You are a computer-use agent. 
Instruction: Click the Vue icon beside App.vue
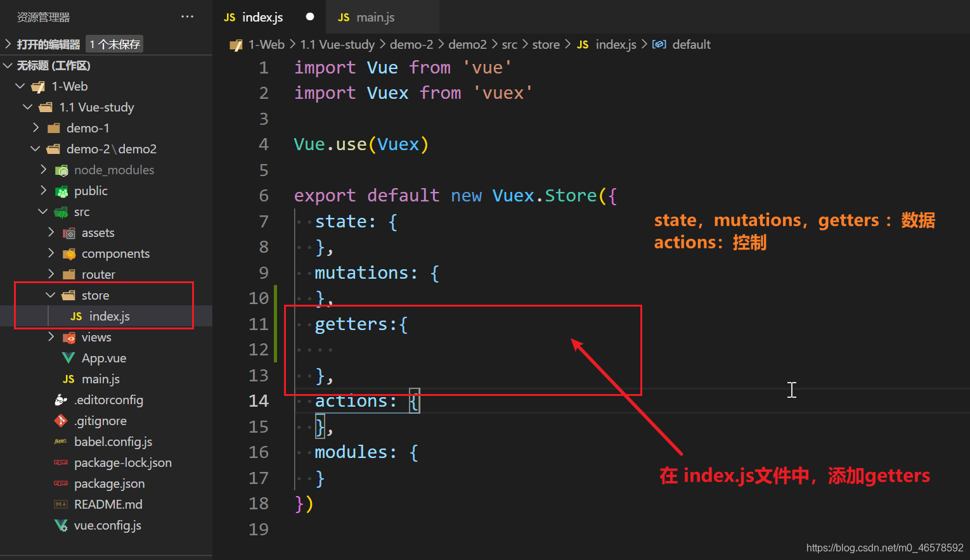pyautogui.click(x=68, y=358)
